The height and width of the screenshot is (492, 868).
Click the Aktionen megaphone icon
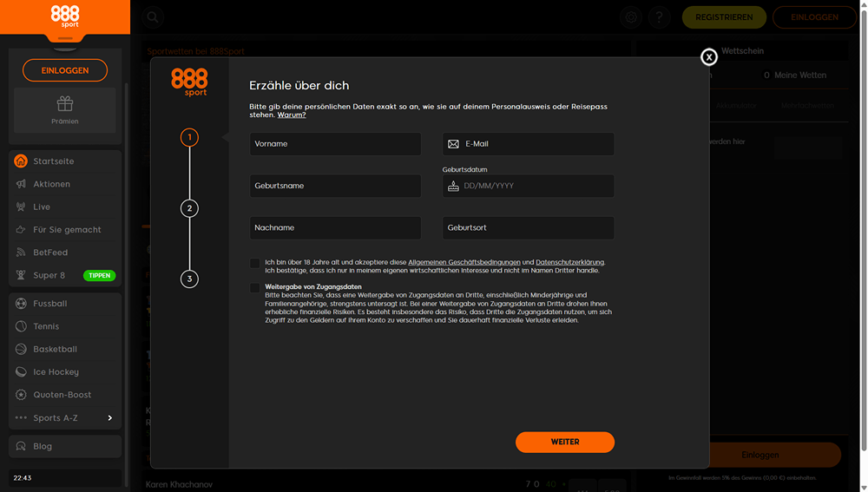click(21, 184)
